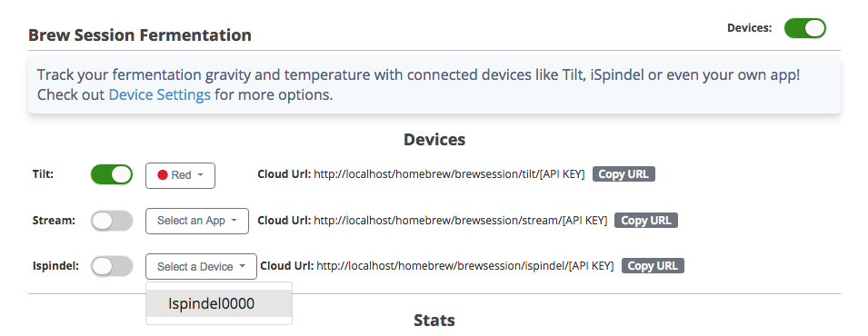Open the Device Settings link
868x336 pixels.
(x=159, y=94)
